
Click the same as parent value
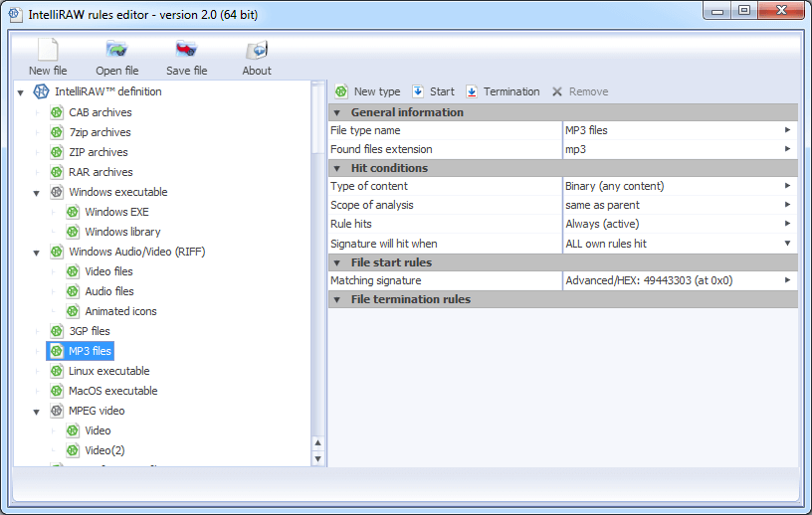pos(602,205)
